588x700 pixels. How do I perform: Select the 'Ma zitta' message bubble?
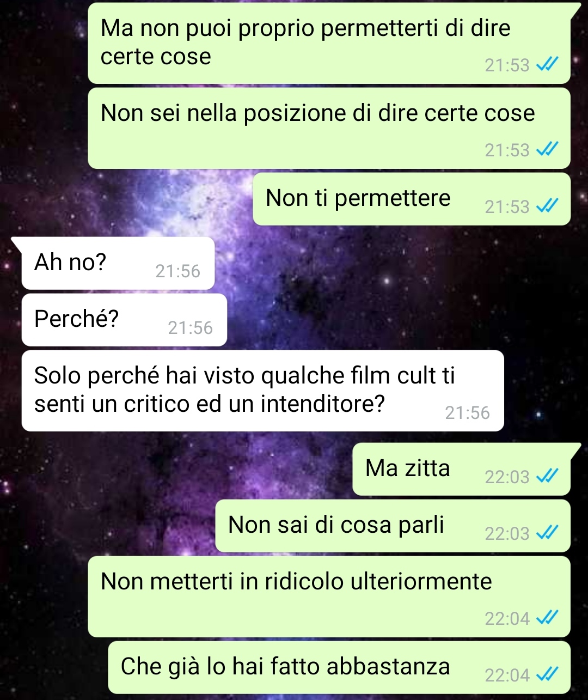pyautogui.click(x=461, y=469)
